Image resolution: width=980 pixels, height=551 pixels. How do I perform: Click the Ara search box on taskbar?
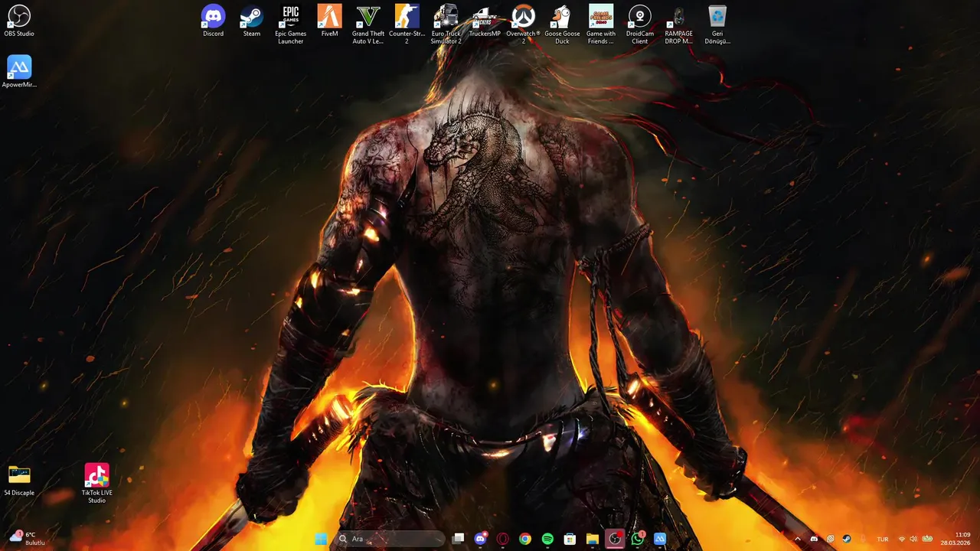point(390,539)
